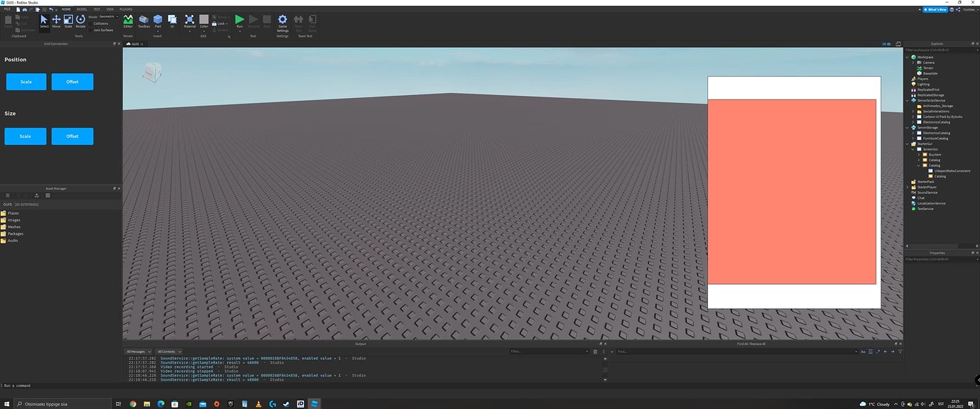Expand the BuyItem node in Explorer

pos(919,154)
